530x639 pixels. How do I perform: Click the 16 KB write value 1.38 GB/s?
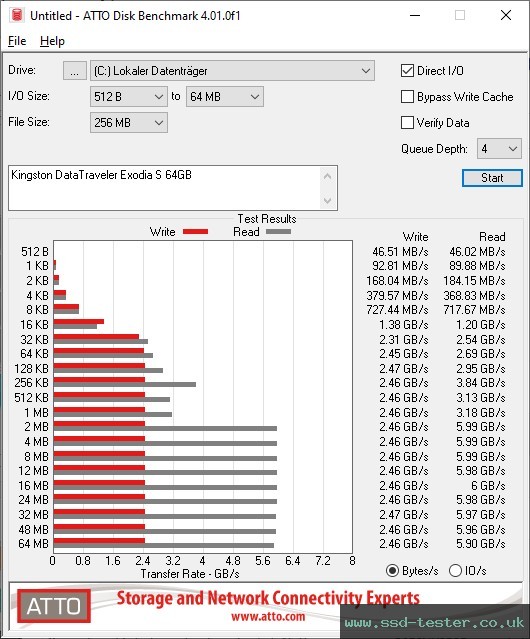(404, 324)
